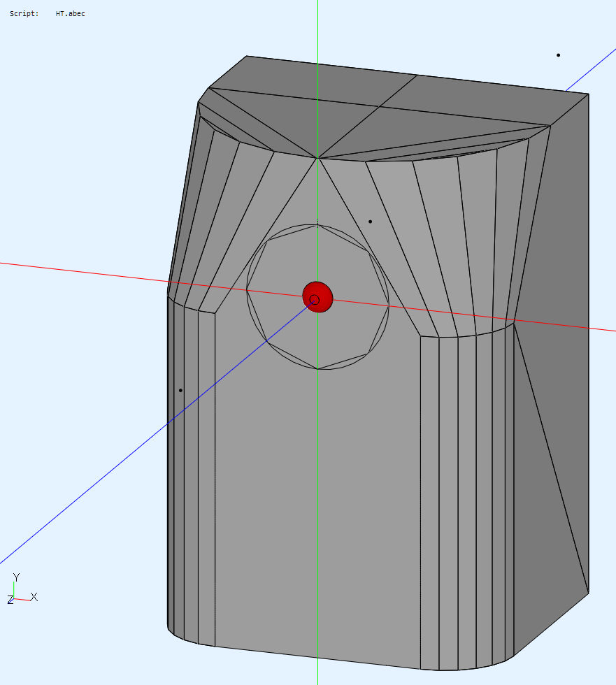Select the small circle inside the red sphere
The width and height of the screenshot is (616, 685).
click(x=314, y=300)
